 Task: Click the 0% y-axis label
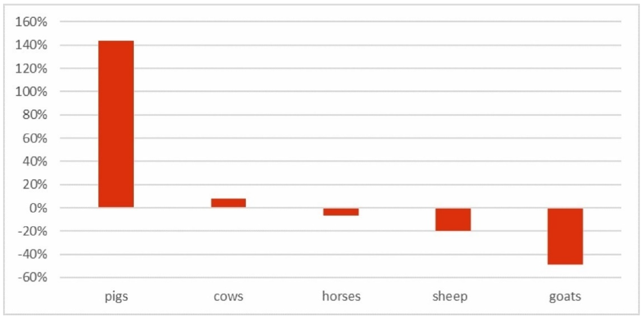pyautogui.click(x=38, y=208)
